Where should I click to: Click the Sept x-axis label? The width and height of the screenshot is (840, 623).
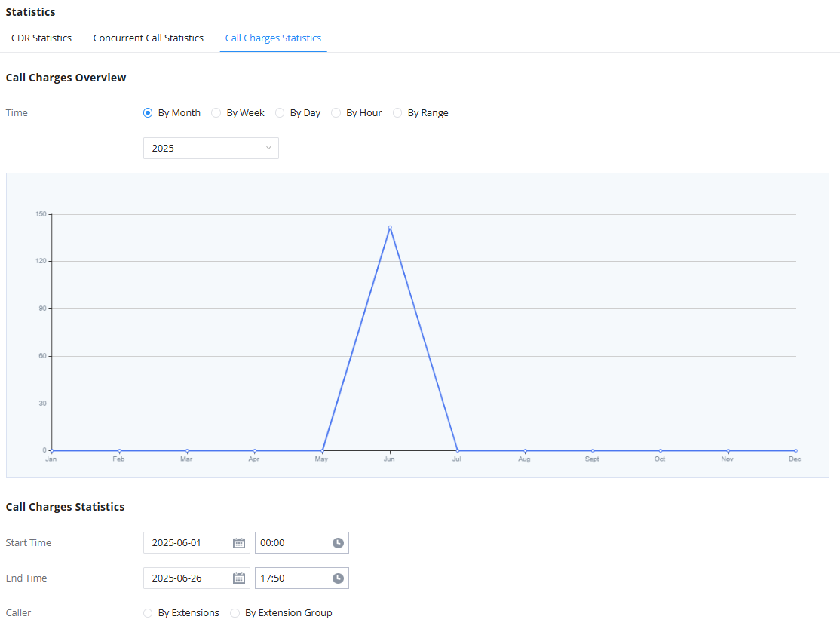click(x=592, y=459)
